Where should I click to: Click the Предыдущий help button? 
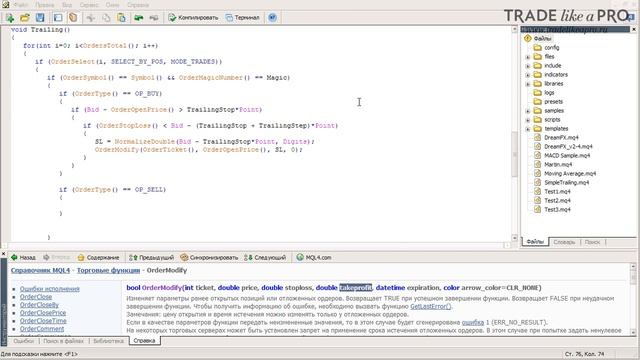(x=151, y=258)
